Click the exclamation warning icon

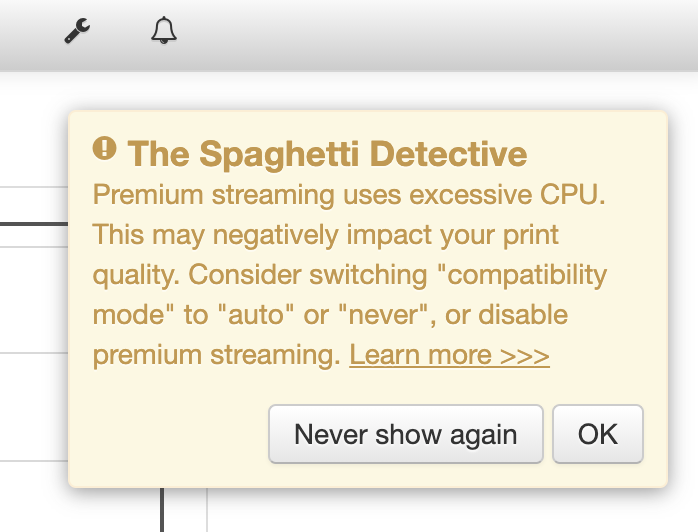pos(104,149)
